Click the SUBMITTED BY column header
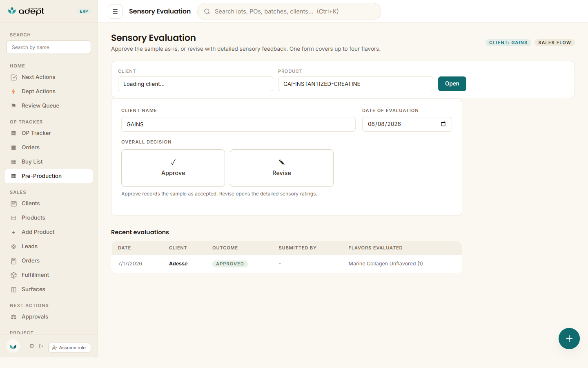This screenshot has height=368, width=588. tap(298, 248)
